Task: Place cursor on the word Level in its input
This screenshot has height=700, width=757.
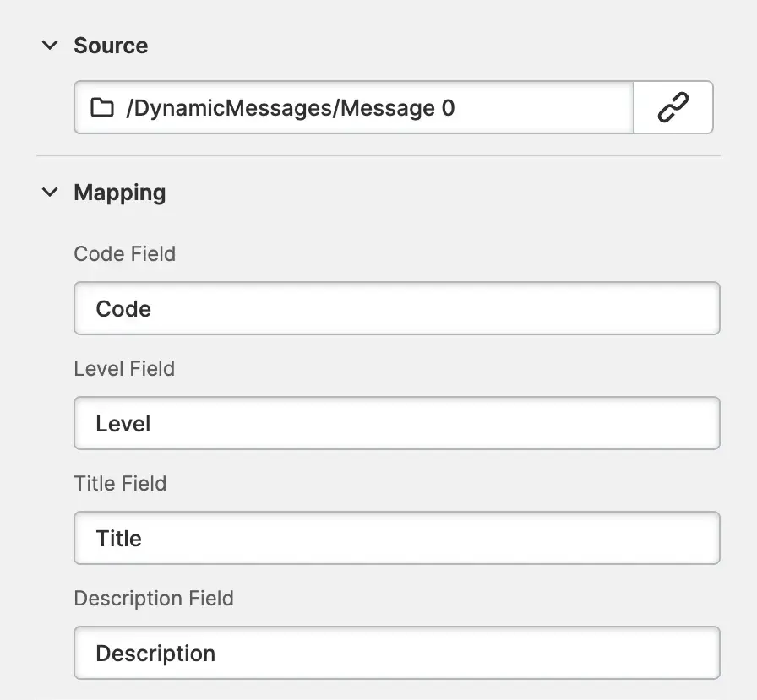Action: tap(123, 424)
